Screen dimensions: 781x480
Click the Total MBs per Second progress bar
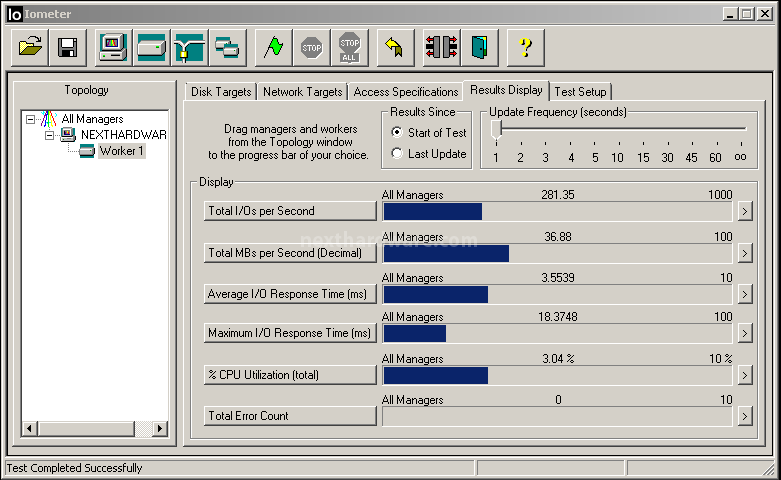557,253
